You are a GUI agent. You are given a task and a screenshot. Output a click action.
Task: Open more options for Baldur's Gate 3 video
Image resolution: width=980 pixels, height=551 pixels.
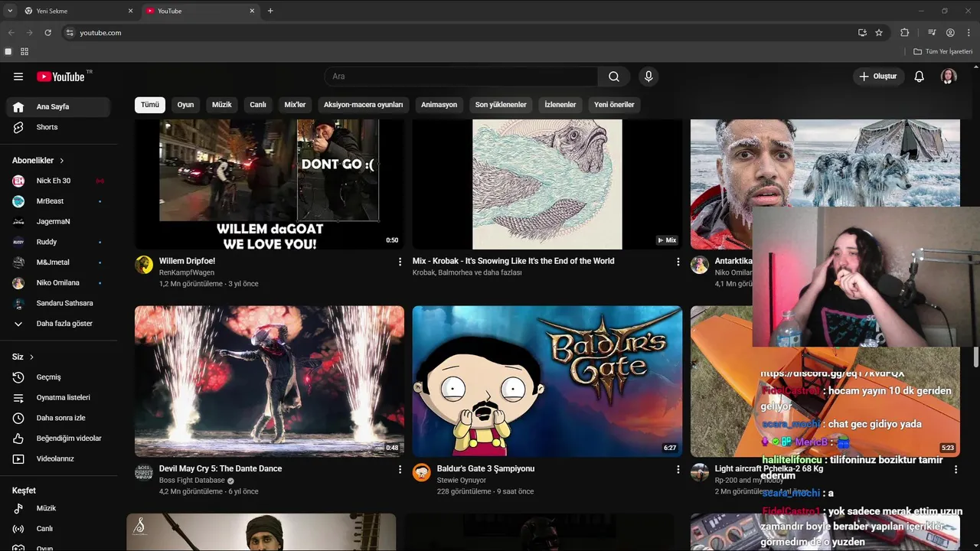click(x=678, y=469)
